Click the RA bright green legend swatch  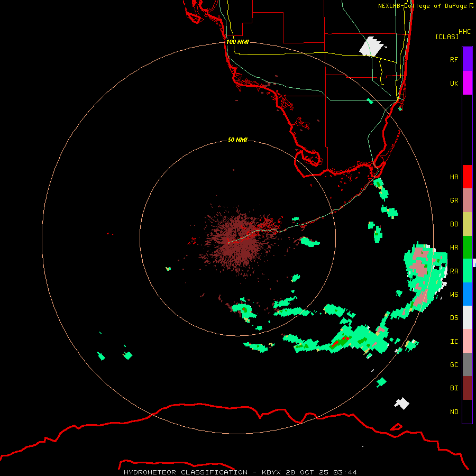pos(467,271)
